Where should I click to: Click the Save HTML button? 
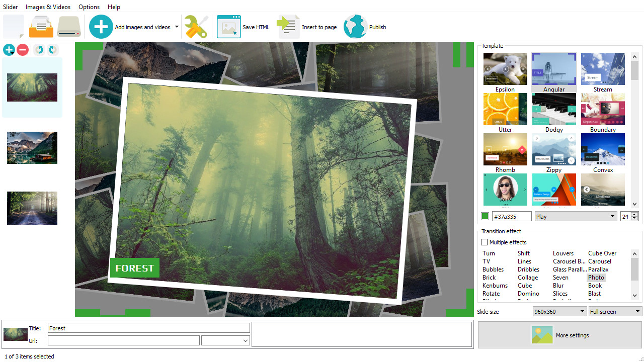(244, 27)
